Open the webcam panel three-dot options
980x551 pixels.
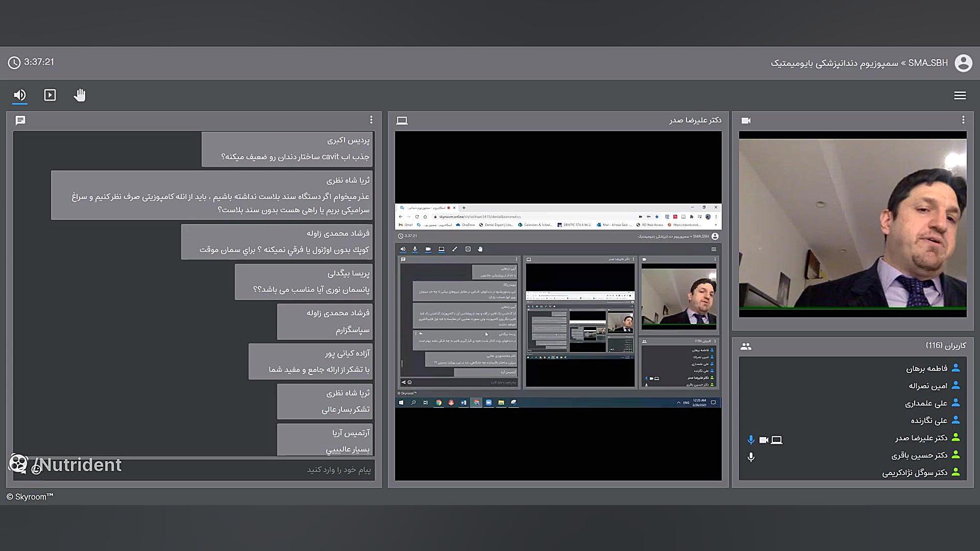point(963,120)
